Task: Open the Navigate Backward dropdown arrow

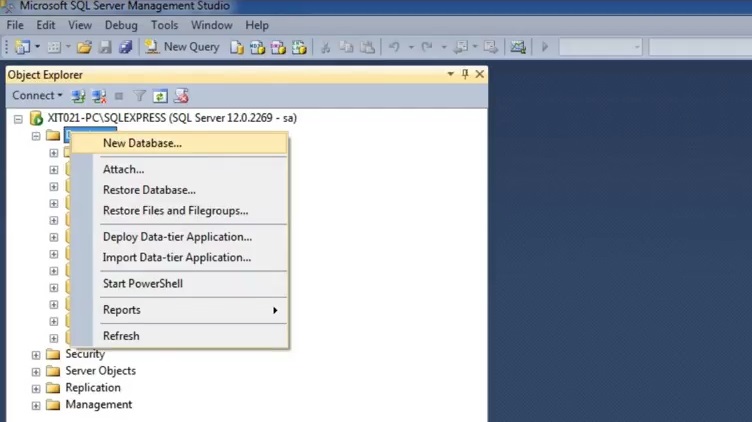Action: click(475, 47)
